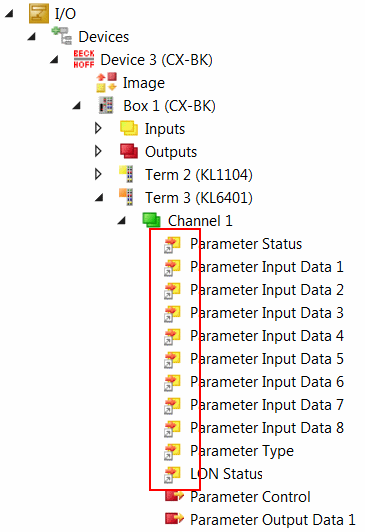Click the green Channel 1 icon
The width and height of the screenshot is (365, 532).
[x=151, y=220]
